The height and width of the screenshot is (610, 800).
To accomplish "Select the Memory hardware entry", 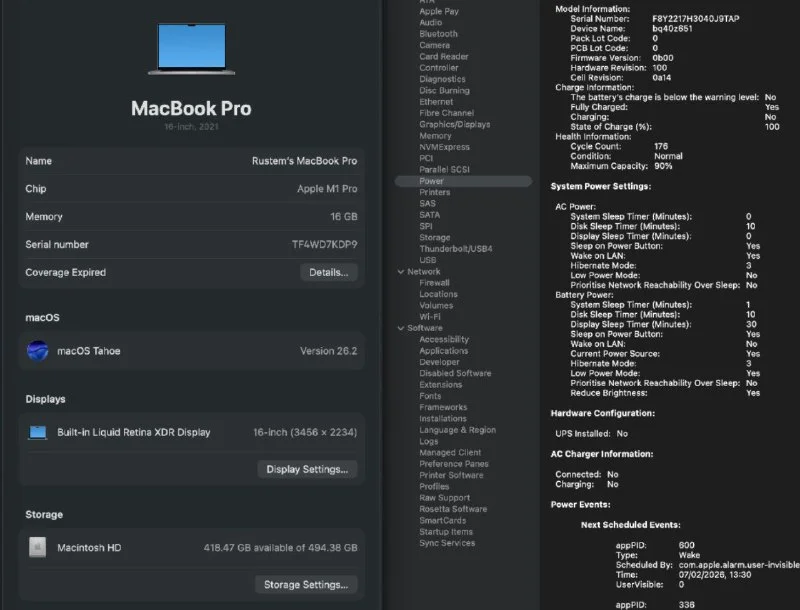I will tap(435, 136).
